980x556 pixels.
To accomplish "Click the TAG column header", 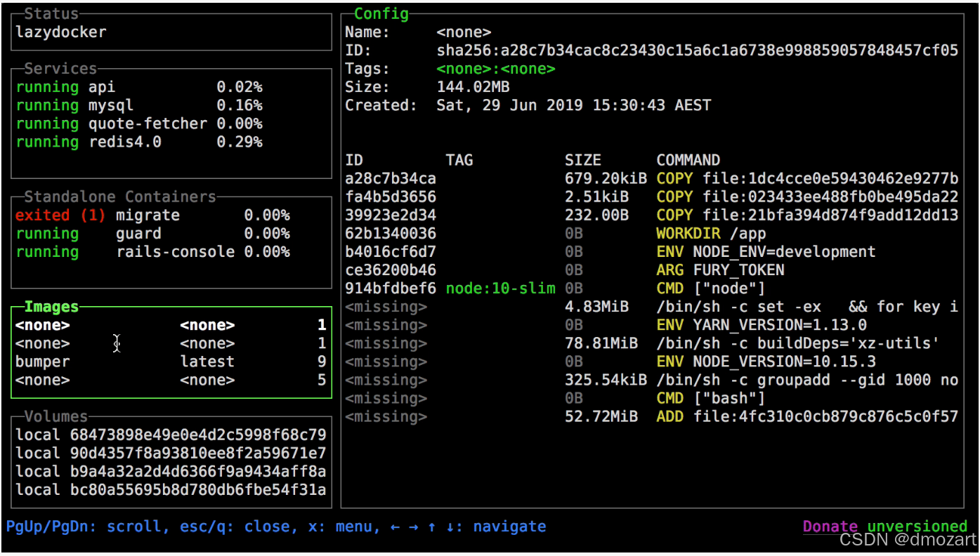I will pyautogui.click(x=459, y=160).
